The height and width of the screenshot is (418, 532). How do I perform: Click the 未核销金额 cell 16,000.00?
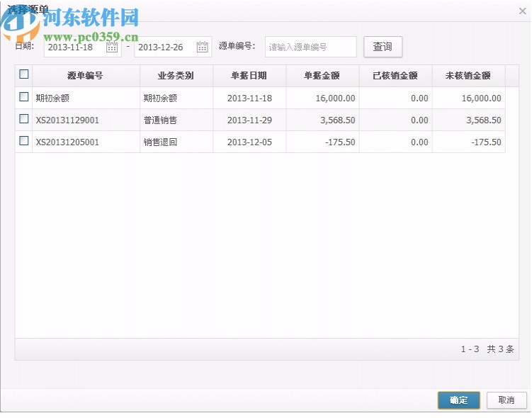pos(468,98)
